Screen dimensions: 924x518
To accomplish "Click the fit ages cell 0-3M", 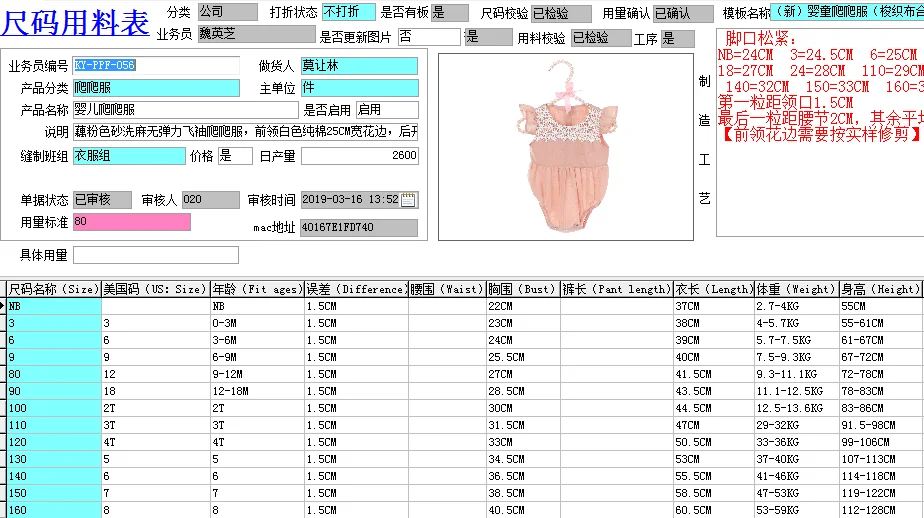I will (x=258, y=323).
